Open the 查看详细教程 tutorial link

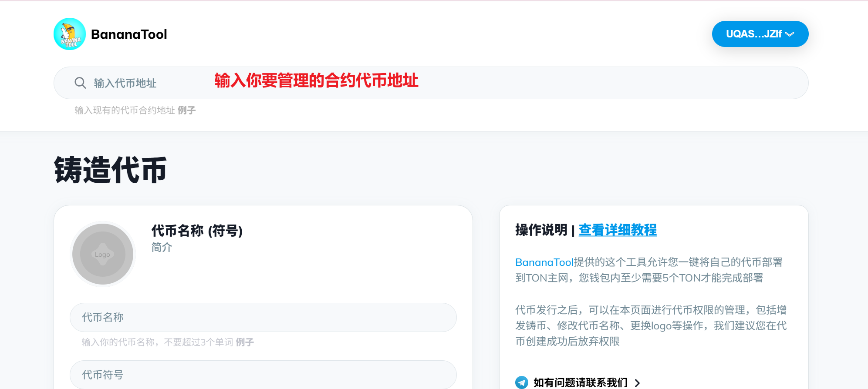coord(617,230)
